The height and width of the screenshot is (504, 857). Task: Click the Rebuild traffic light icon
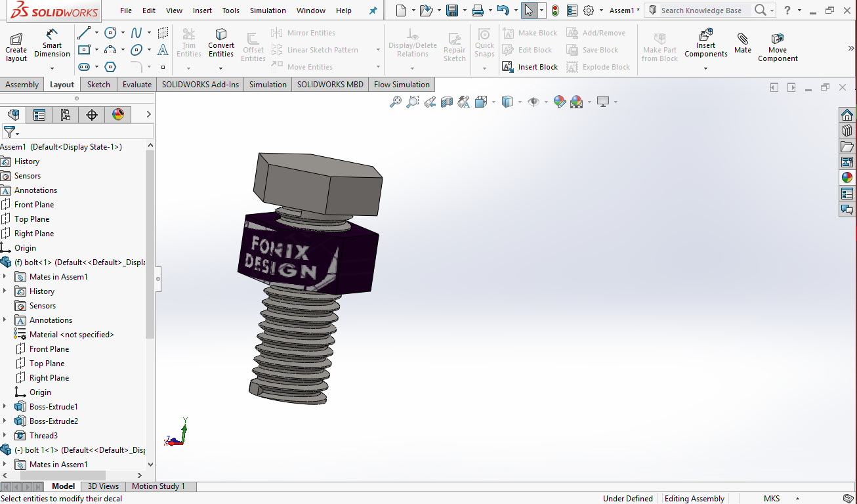pos(555,10)
